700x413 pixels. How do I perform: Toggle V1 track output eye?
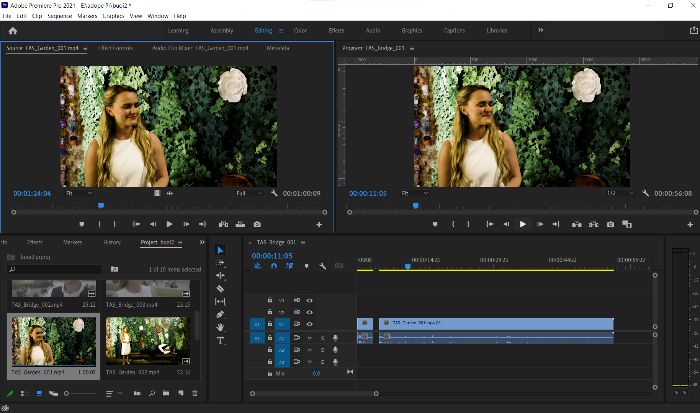[x=309, y=324]
